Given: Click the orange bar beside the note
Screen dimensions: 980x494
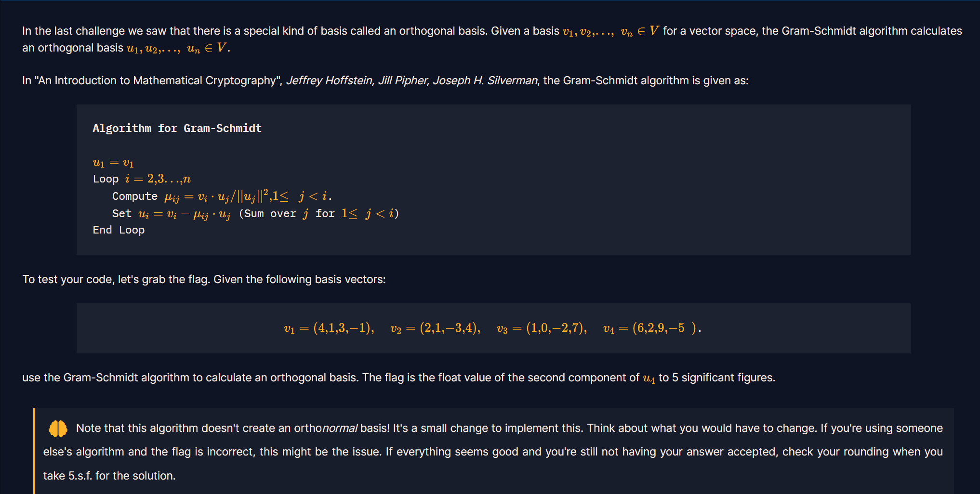Looking at the screenshot, I should [34, 451].
